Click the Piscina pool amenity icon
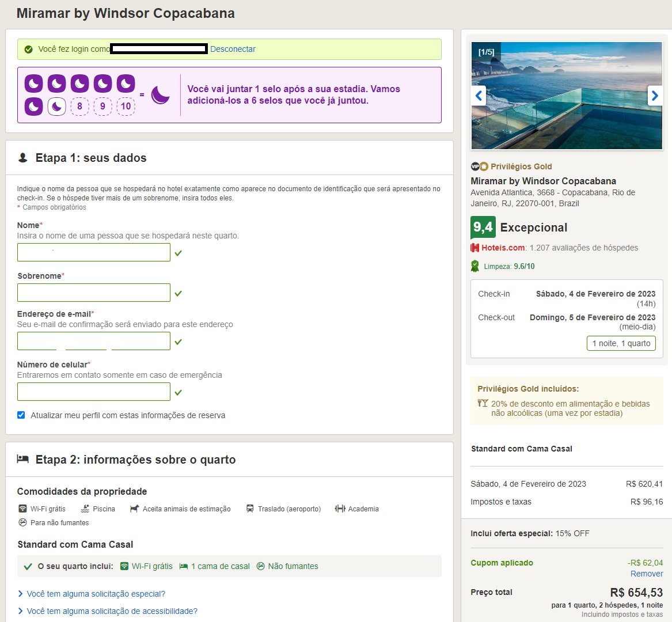Image resolution: width=672 pixels, height=622 pixels. [x=85, y=509]
